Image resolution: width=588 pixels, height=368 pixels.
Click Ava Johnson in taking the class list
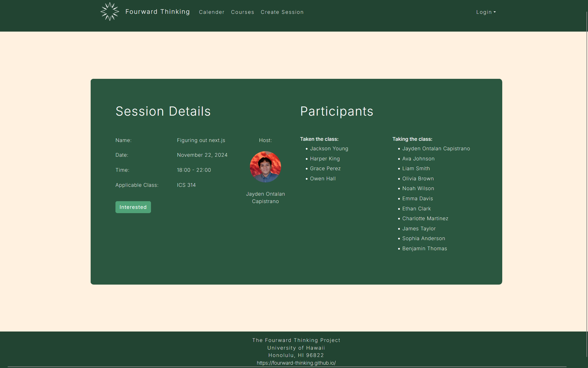coord(418,159)
